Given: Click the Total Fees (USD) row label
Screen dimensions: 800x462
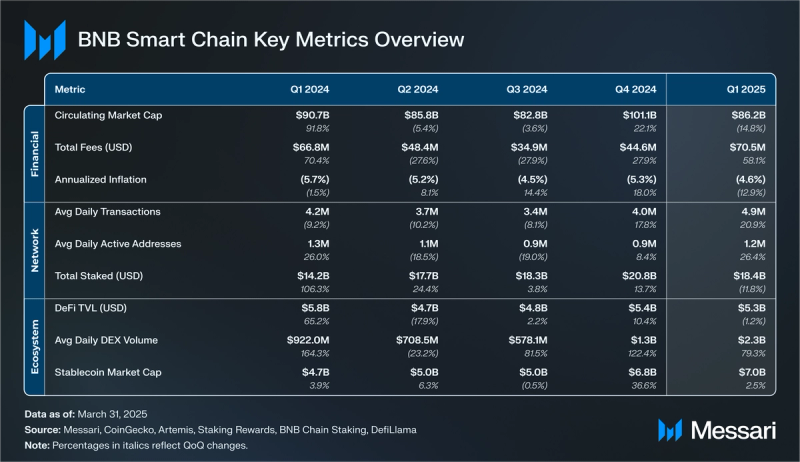Looking at the screenshot, I should [93, 147].
